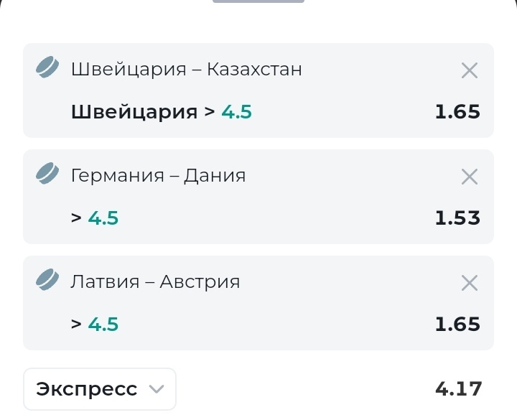Open the Латвия – Австрия match title
Image resolution: width=517 pixels, height=420 pixels.
click(155, 282)
